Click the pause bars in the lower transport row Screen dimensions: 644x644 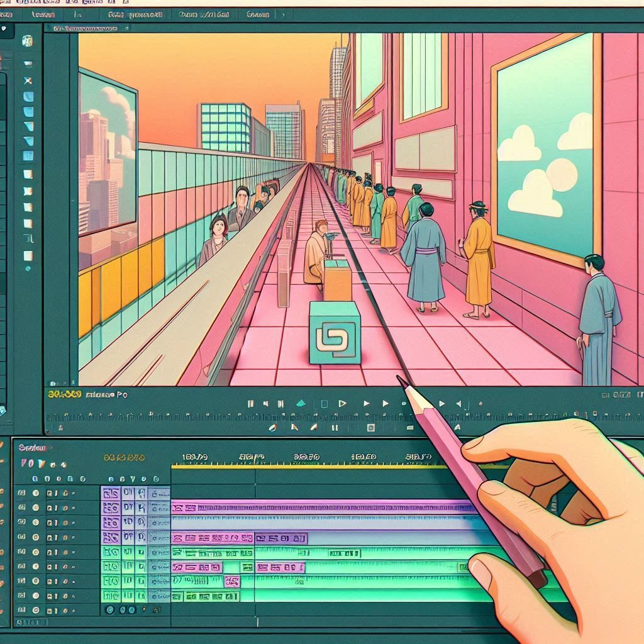click(x=335, y=428)
